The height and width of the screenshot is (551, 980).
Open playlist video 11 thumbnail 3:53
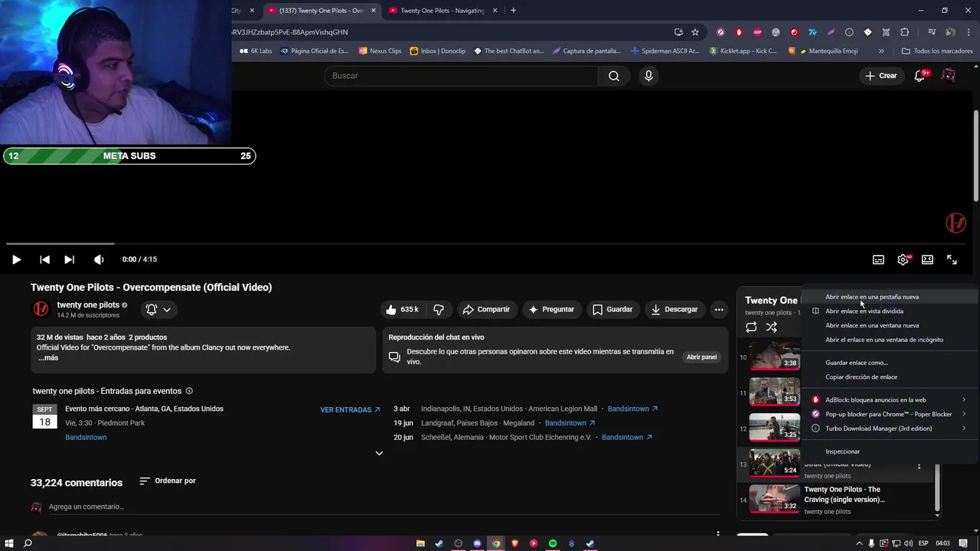(x=774, y=392)
